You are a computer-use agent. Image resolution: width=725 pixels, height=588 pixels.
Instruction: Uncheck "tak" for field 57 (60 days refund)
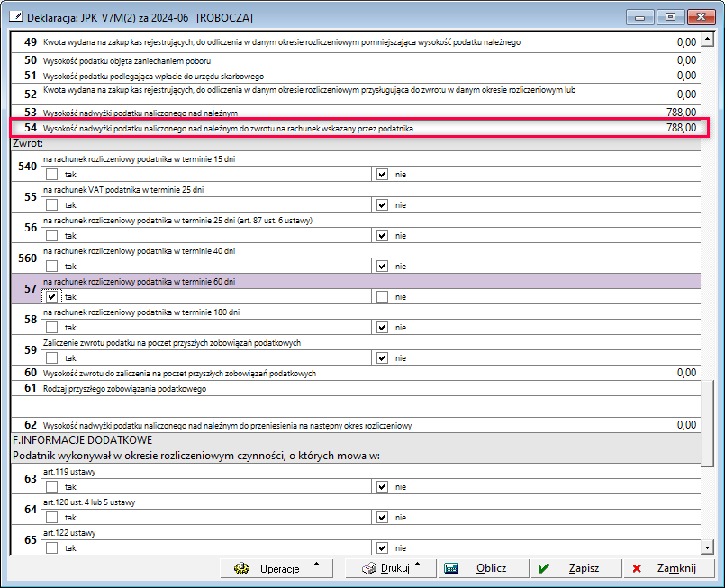click(52, 297)
